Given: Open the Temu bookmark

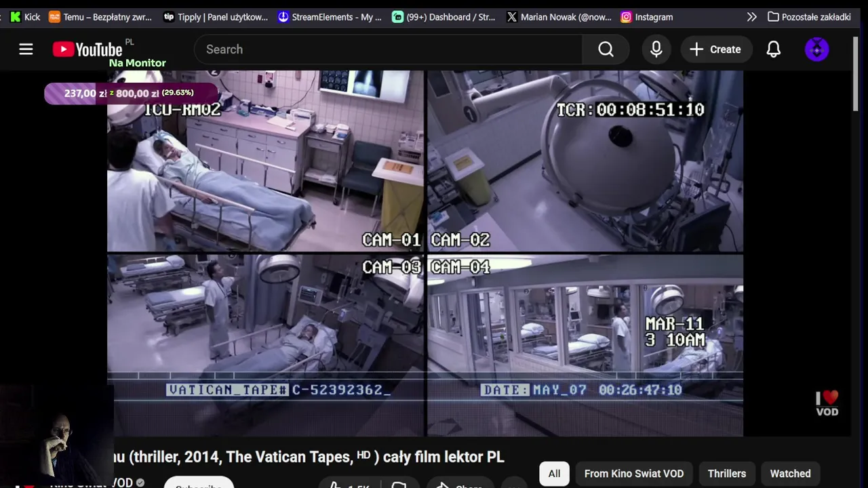Looking at the screenshot, I should tap(100, 17).
